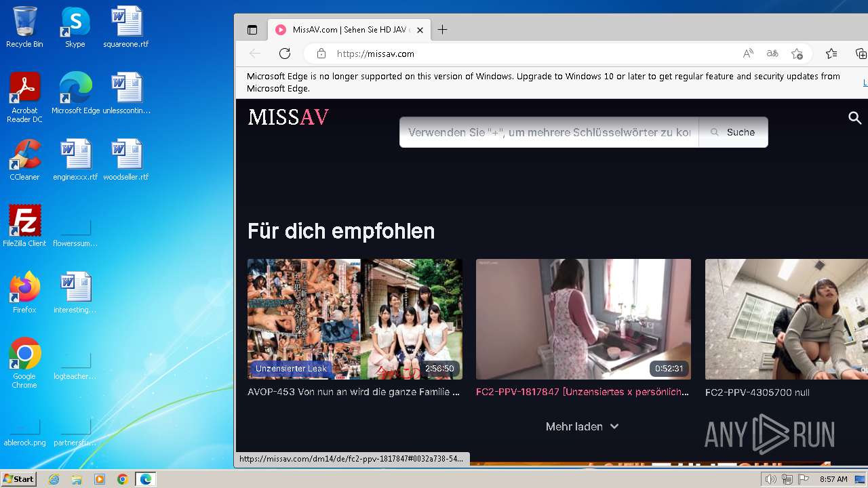868x488 pixels.
Task: Open the Recycle Bin desktop icon
Action: 24,27
